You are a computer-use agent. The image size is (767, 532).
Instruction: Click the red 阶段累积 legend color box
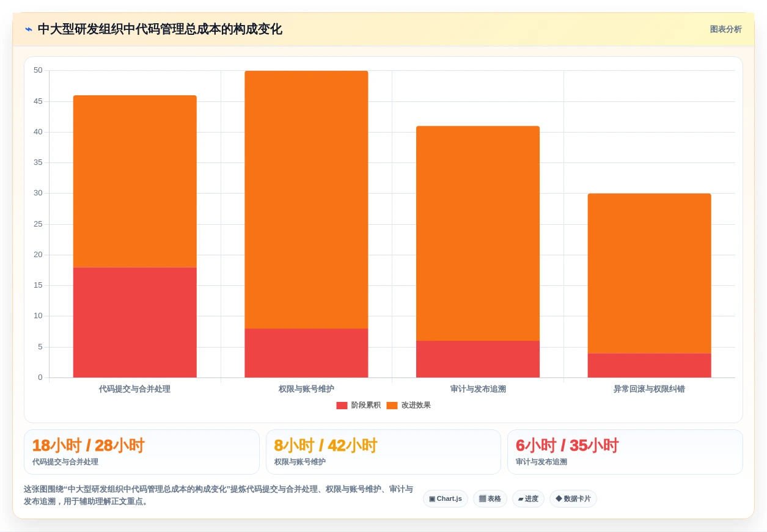click(342, 406)
